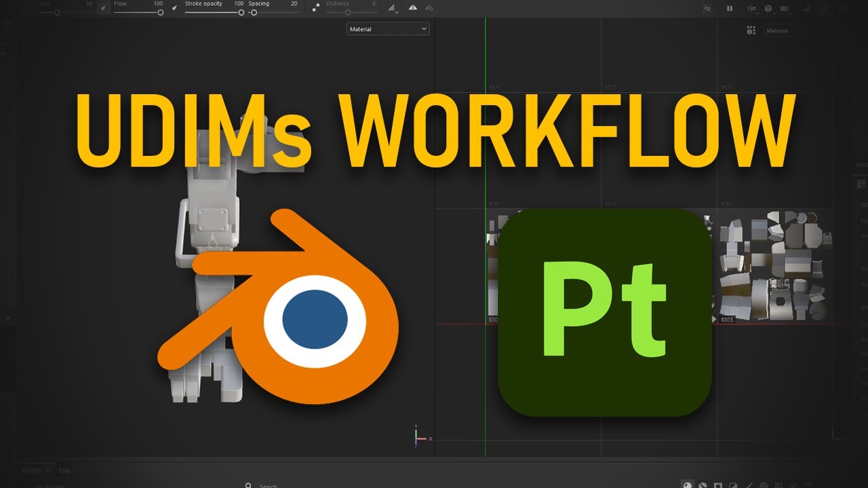The height and width of the screenshot is (488, 868).
Task: Open the camera selection dropdown
Action: click(x=787, y=8)
